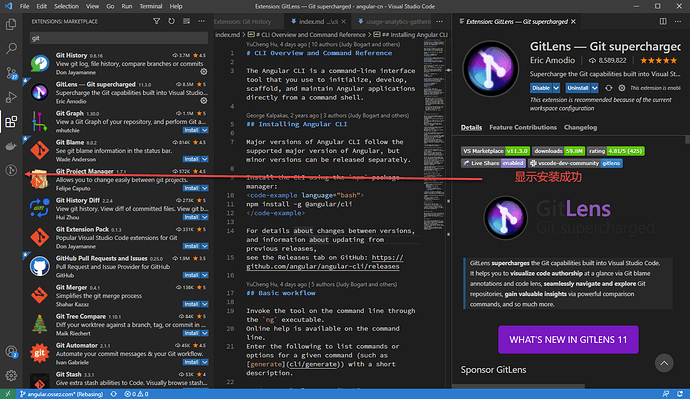Open the GitLens detail page manage gear
This screenshot has width=690, height=399.
pyautogui.click(x=622, y=88)
